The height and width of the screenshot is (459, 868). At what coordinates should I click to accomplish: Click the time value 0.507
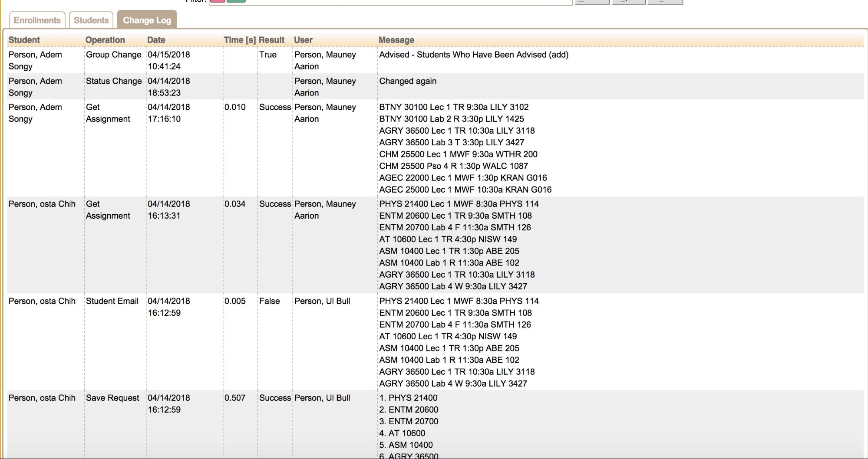(235, 398)
